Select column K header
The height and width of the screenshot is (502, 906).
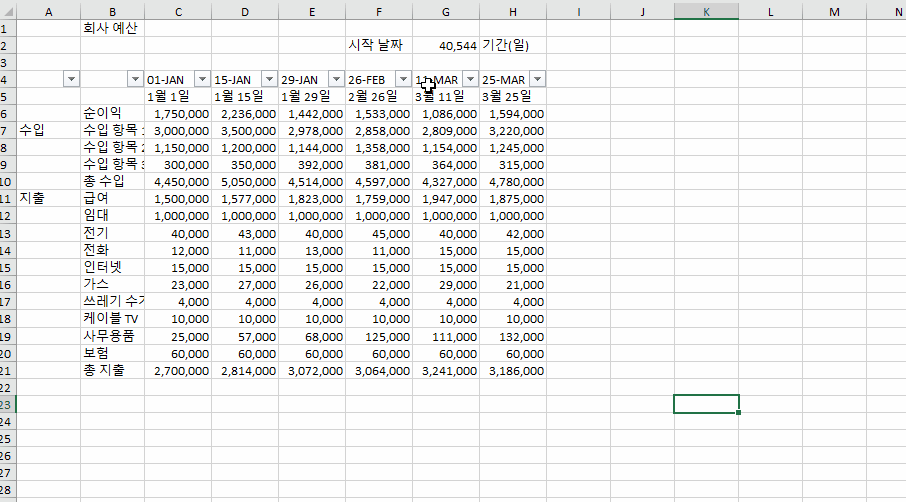coord(706,12)
